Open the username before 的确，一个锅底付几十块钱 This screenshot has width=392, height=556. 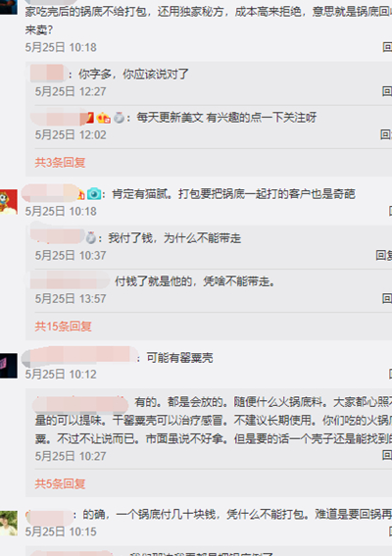[50, 518]
